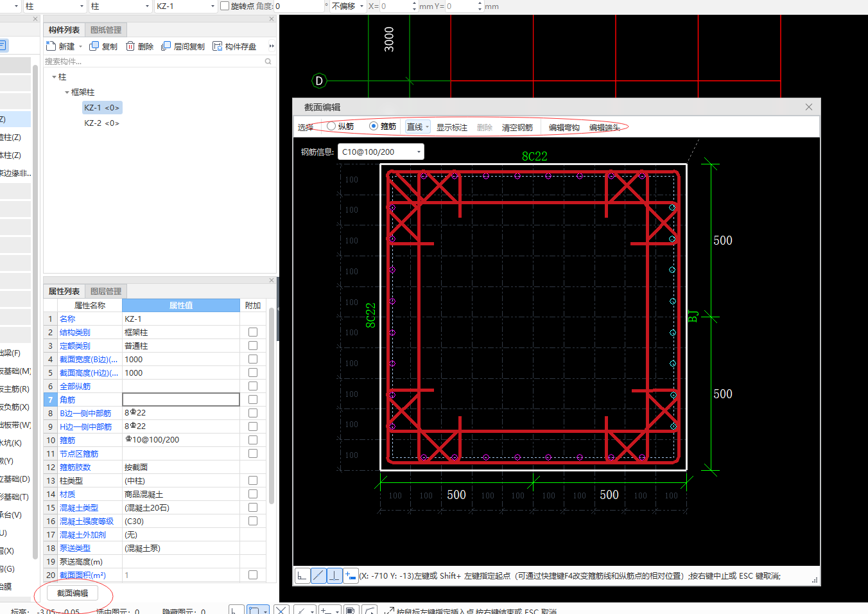The image size is (868, 614).
Task: Open the 直线 draw mode dropdown
Action: pyautogui.click(x=427, y=127)
